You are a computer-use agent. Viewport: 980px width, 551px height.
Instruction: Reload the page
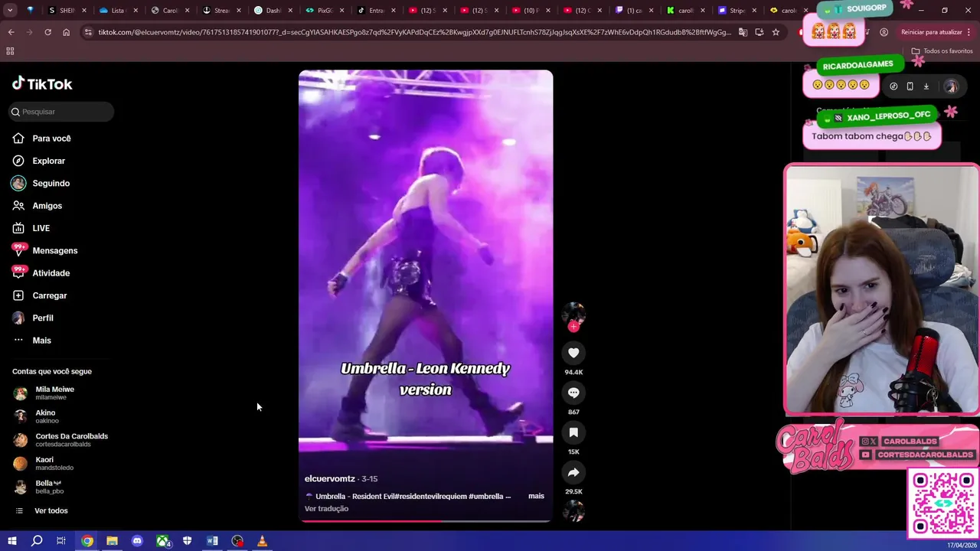pos(47,32)
